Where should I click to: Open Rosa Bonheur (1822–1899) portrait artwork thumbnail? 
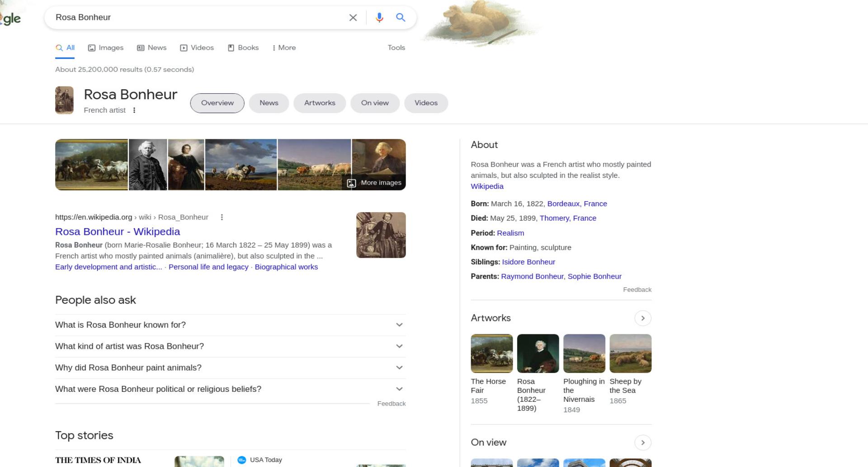click(x=538, y=353)
